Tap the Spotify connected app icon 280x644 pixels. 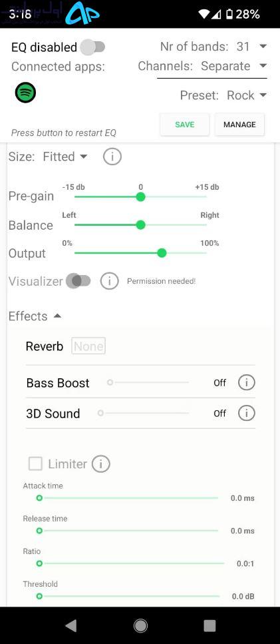click(x=25, y=93)
